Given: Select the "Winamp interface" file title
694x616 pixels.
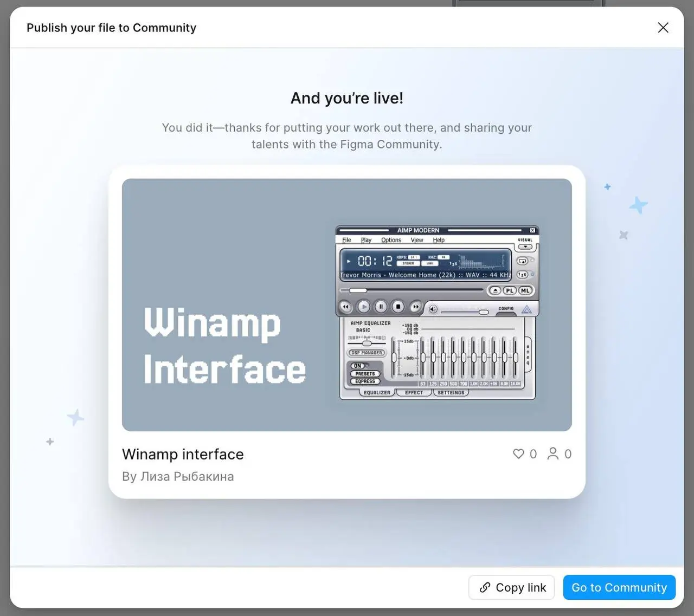Looking at the screenshot, I should point(183,454).
